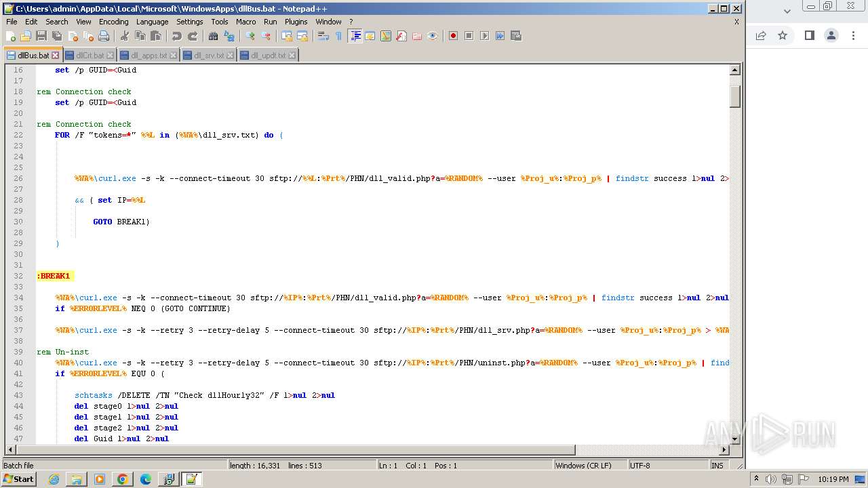Zoom out with the toolbar zoom-out icon
The image size is (868, 488).
pos(266,36)
